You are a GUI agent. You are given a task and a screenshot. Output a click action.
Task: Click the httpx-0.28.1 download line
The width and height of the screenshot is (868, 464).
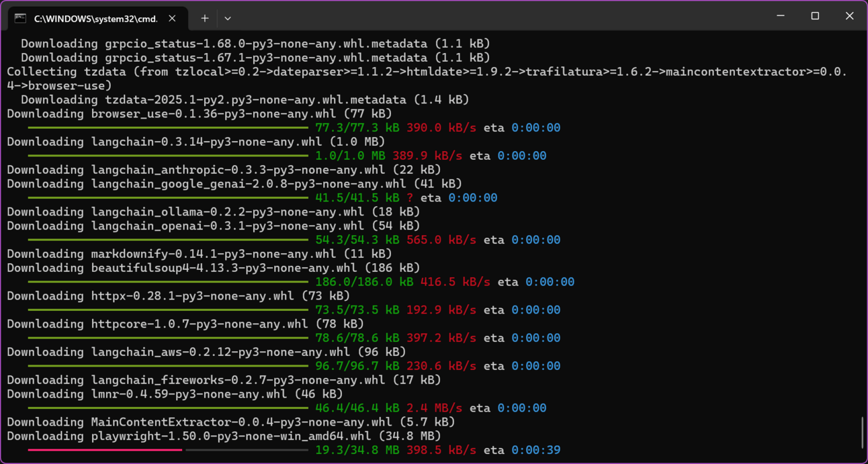(x=179, y=295)
